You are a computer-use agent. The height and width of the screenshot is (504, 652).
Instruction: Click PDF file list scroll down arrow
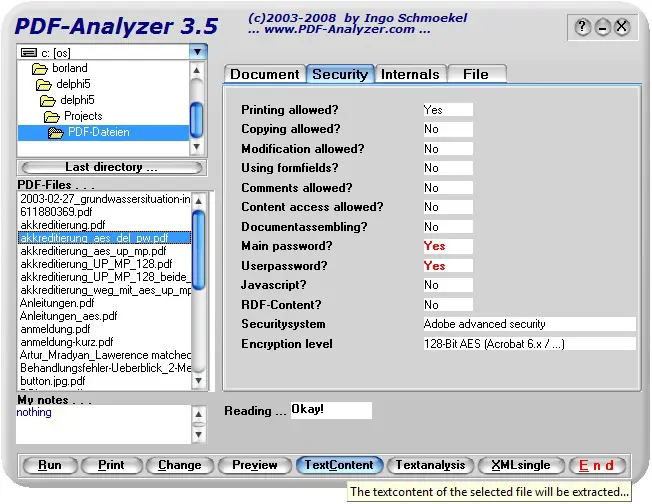tap(199, 381)
